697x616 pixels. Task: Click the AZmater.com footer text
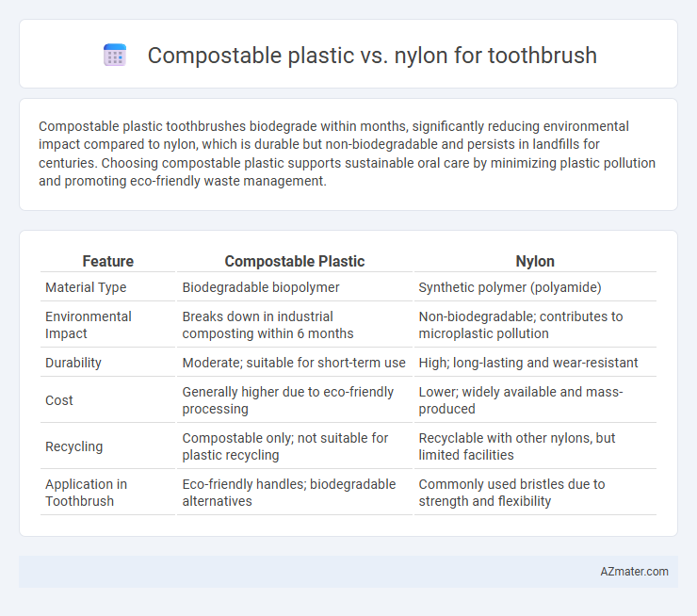coord(634,572)
